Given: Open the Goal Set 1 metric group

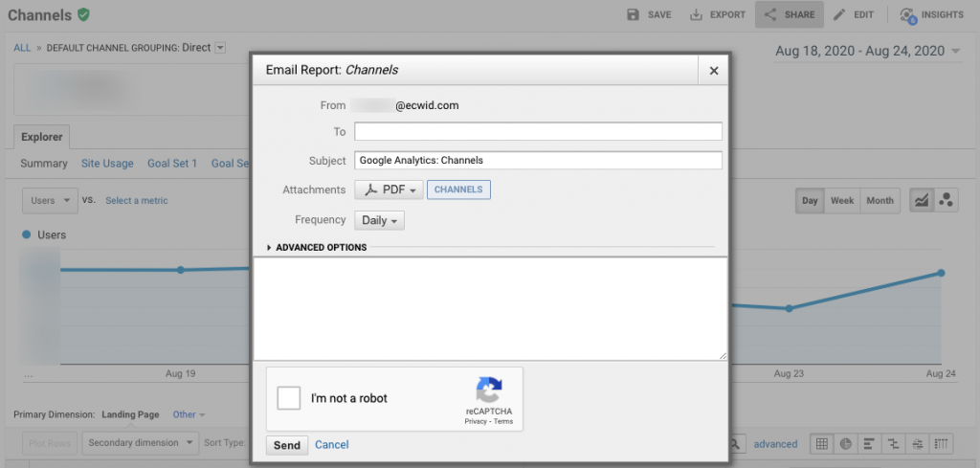Looking at the screenshot, I should (172, 163).
